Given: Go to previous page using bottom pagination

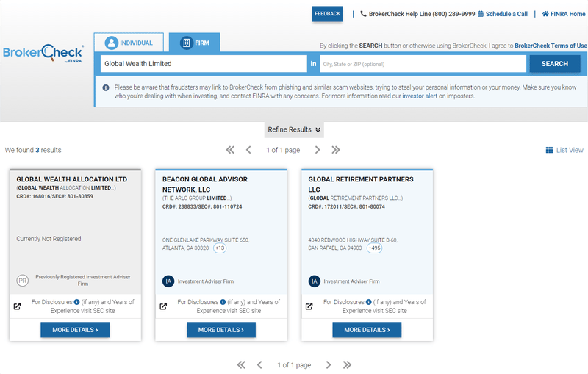Looking at the screenshot, I should (259, 364).
